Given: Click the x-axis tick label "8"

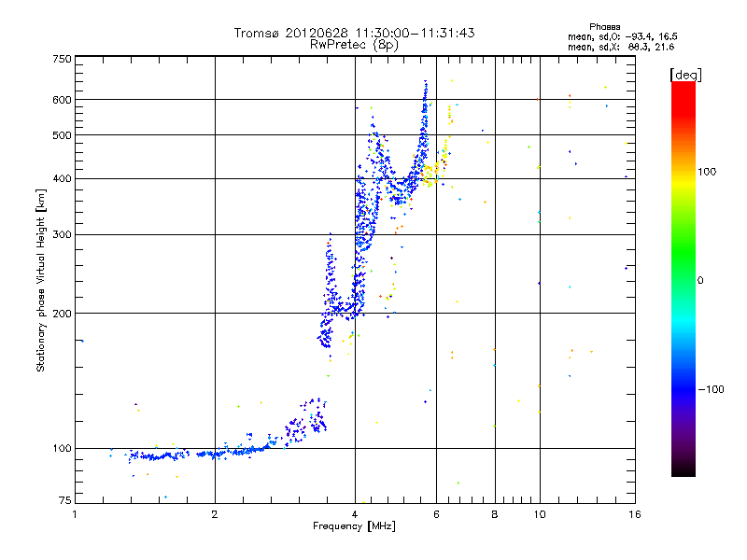Looking at the screenshot, I should point(495,514).
